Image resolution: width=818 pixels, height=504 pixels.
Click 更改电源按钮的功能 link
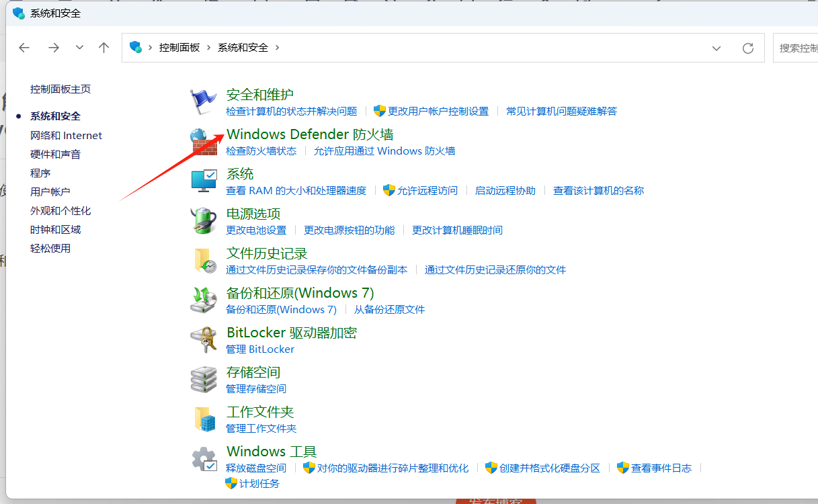tap(350, 230)
